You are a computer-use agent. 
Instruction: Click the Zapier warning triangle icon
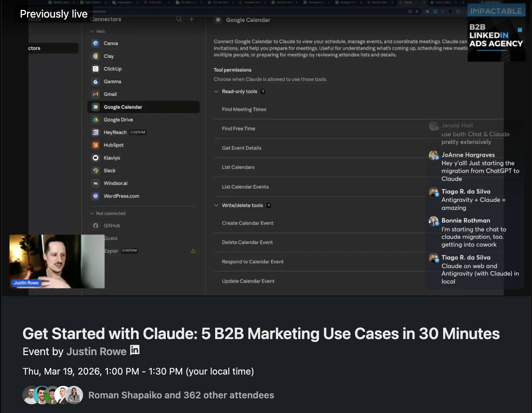193,251
